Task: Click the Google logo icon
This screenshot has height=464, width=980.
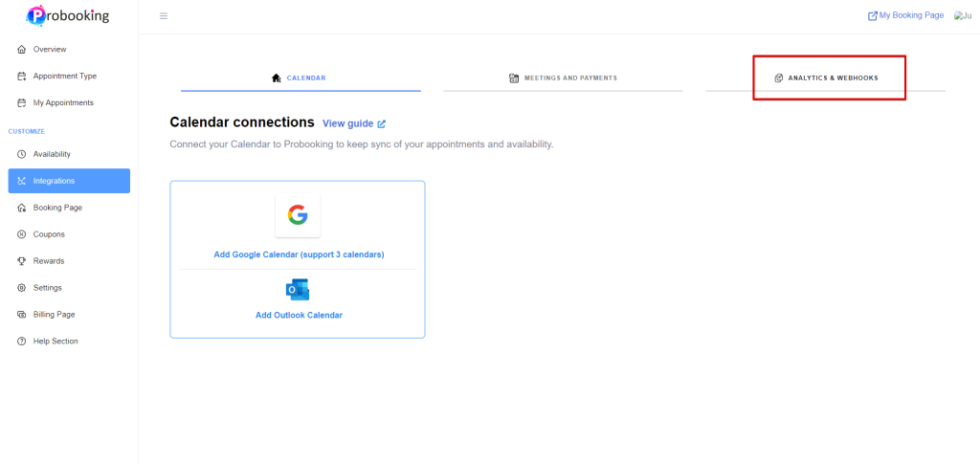Action: (x=298, y=215)
